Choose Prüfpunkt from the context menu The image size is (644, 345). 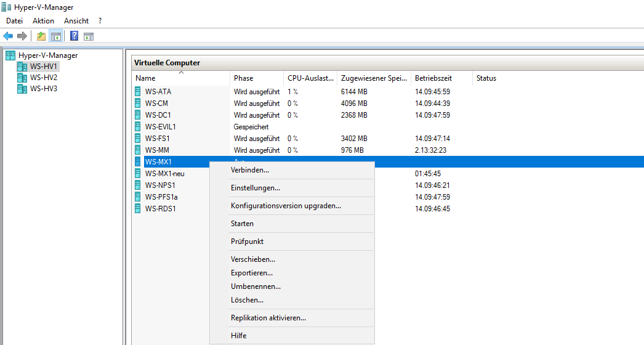pyautogui.click(x=292, y=241)
